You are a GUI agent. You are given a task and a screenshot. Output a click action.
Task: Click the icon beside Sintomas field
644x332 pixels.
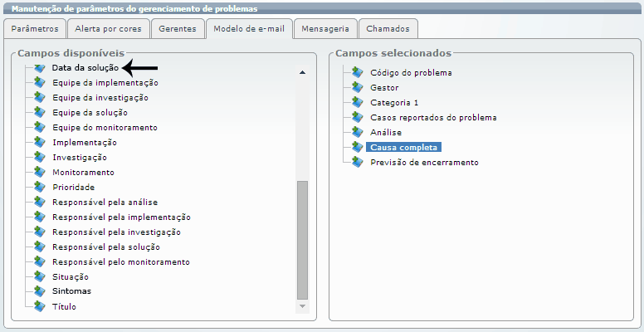click(38, 291)
